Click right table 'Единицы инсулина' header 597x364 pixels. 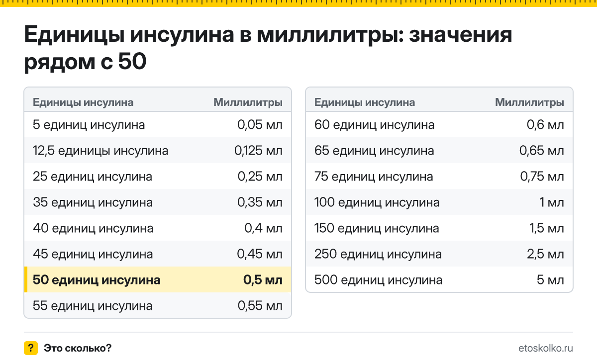[x=365, y=102]
